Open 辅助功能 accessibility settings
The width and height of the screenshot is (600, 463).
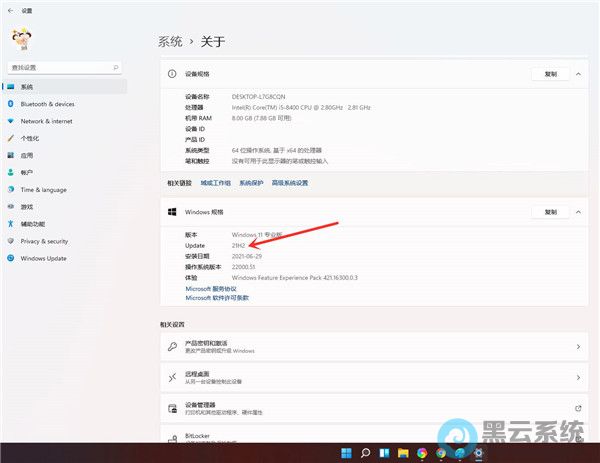pos(65,224)
